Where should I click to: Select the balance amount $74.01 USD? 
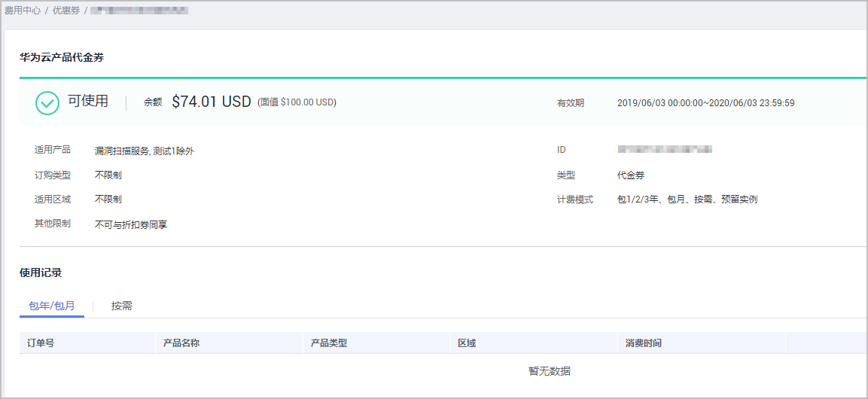(x=212, y=102)
